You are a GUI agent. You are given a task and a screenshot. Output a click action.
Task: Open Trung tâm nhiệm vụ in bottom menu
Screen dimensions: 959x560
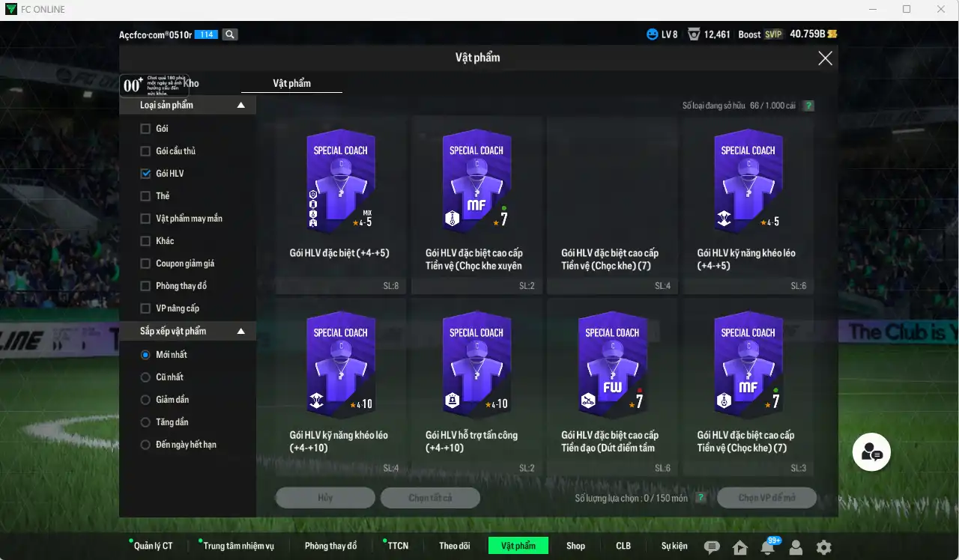point(239,546)
